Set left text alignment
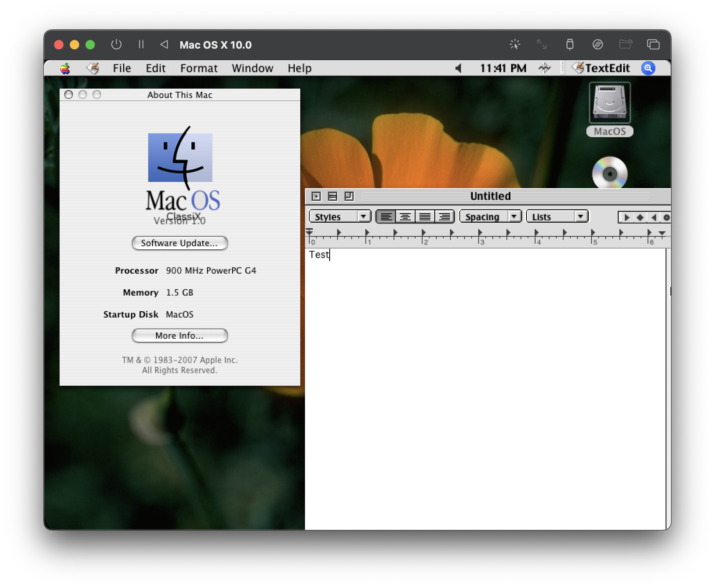The image size is (715, 588). click(386, 216)
